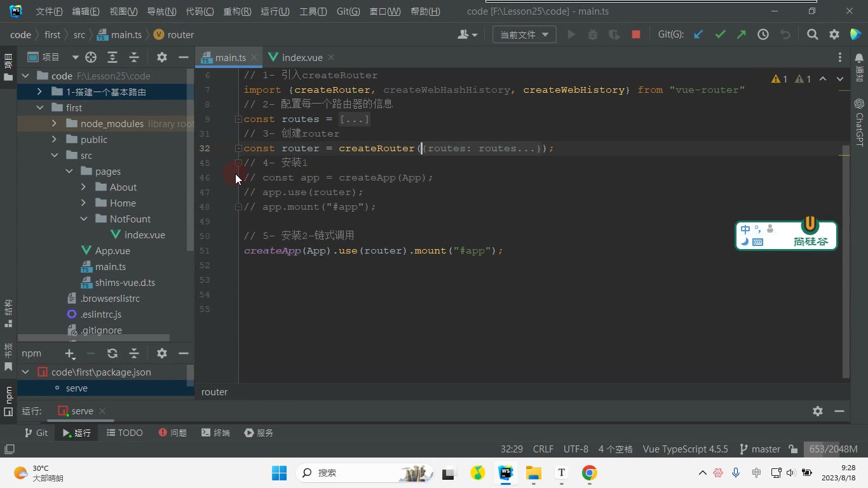Click Git update project arrow icon

[x=698, y=35]
